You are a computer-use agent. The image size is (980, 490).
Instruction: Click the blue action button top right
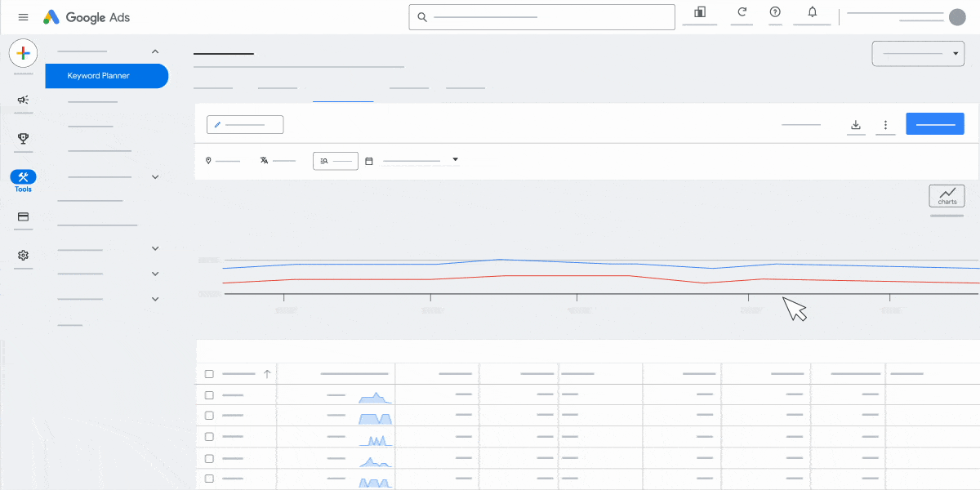(x=934, y=123)
